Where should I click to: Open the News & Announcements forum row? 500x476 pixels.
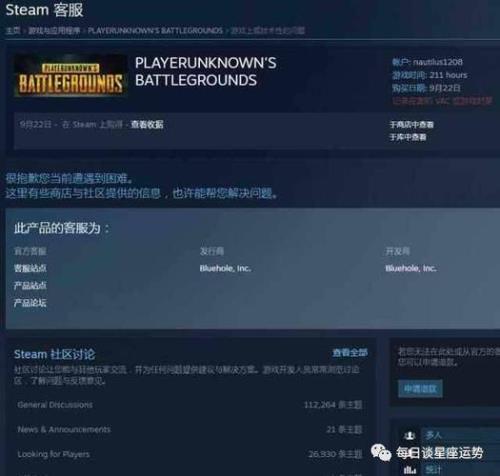click(x=190, y=429)
